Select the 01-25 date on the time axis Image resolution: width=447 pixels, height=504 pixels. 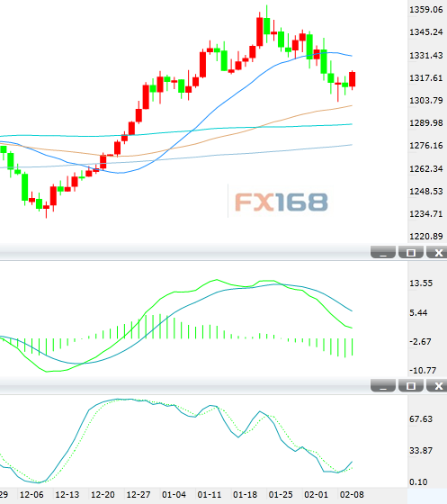pos(281,495)
